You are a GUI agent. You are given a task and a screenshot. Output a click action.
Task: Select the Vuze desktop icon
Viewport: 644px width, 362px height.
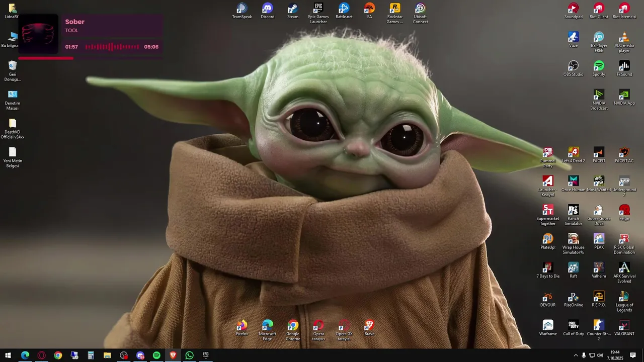tap(573, 40)
